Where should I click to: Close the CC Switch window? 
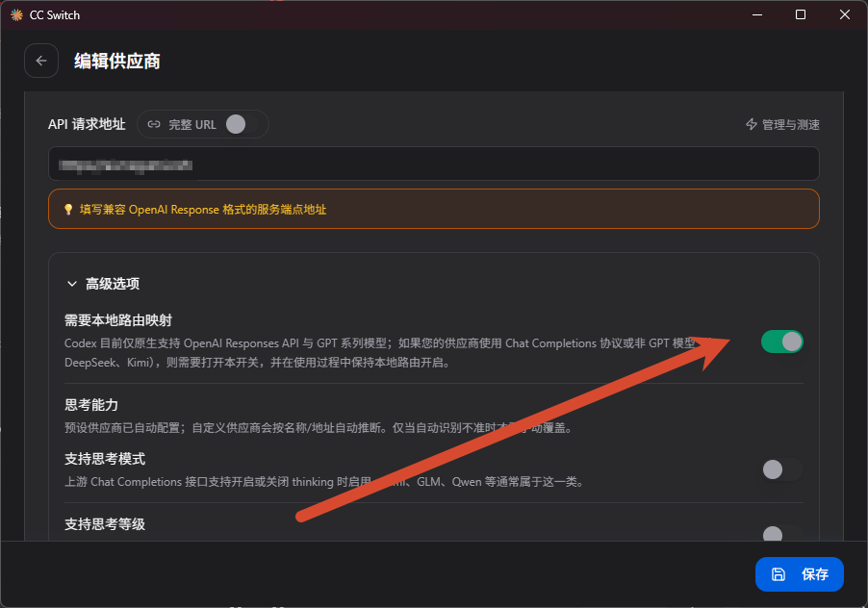pos(845,15)
